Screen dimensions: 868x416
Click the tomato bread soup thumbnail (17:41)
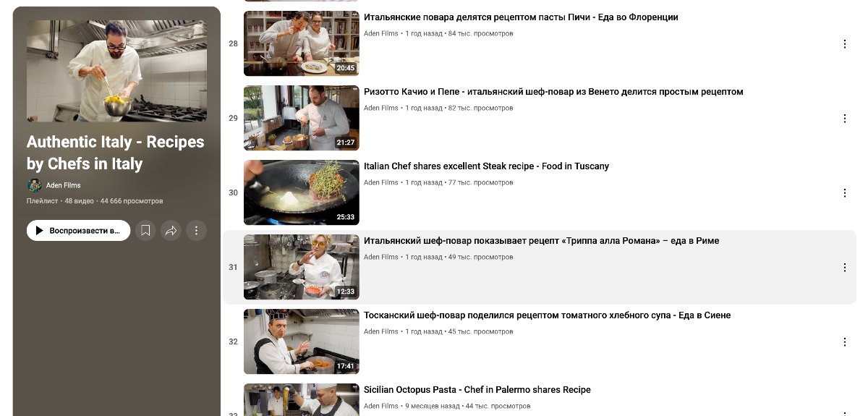coord(301,341)
